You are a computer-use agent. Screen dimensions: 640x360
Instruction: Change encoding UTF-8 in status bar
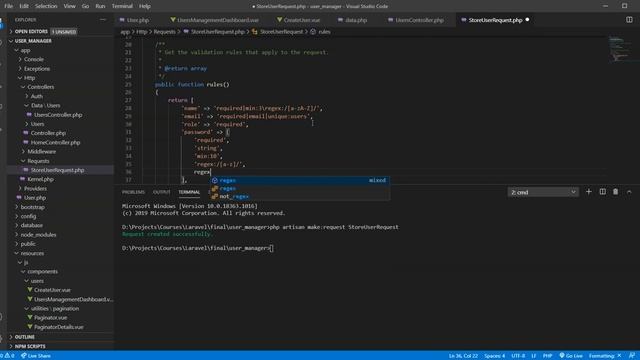[518, 356]
